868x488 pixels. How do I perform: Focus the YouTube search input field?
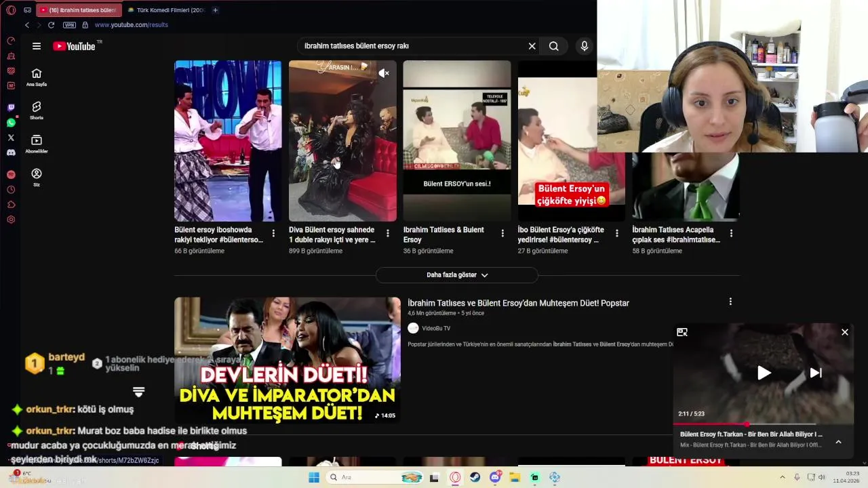click(412, 46)
